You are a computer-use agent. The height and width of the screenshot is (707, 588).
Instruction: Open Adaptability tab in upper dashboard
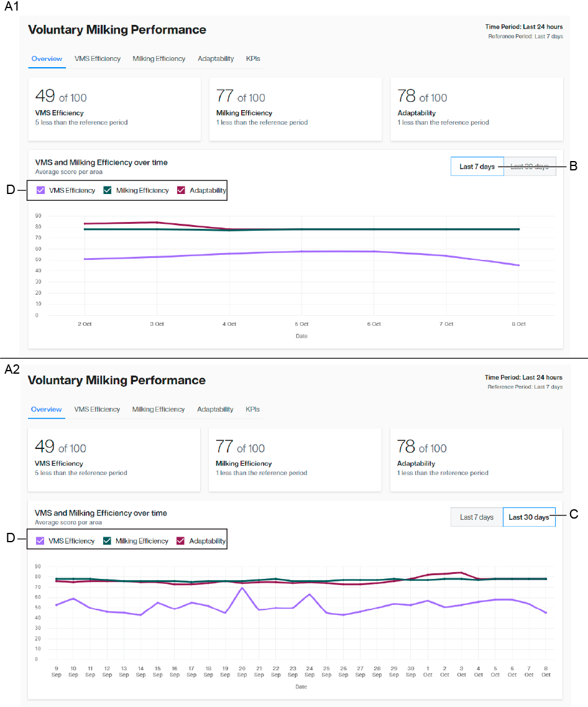click(216, 58)
